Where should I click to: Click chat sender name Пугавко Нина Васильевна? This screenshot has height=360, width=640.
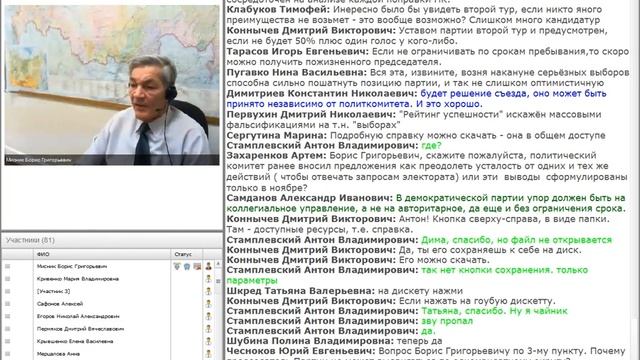click(297, 72)
